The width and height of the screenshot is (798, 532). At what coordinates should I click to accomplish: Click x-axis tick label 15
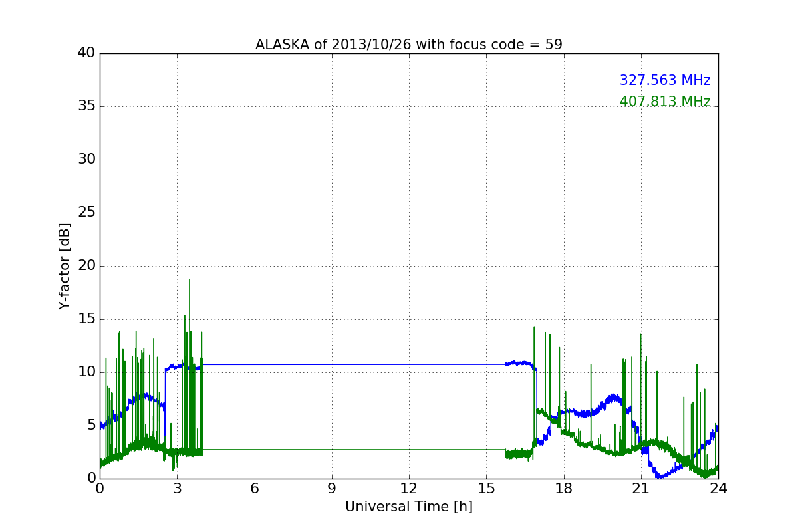pos(486,489)
